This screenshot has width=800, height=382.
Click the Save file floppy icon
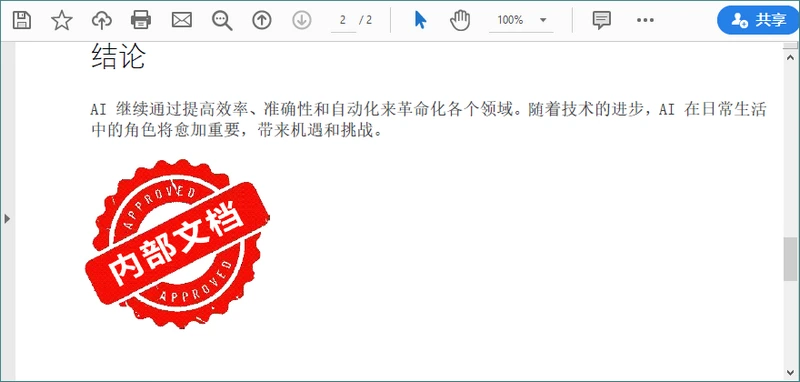[22, 20]
